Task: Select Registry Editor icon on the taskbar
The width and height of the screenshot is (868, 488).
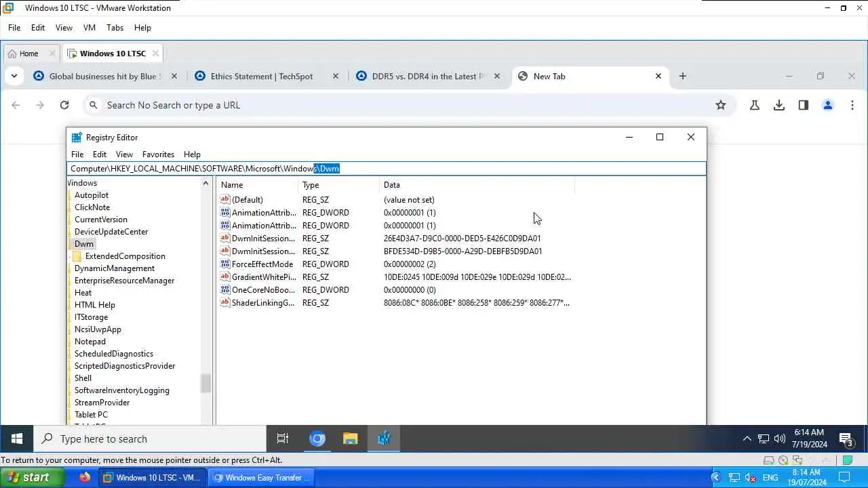Action: [x=384, y=439]
